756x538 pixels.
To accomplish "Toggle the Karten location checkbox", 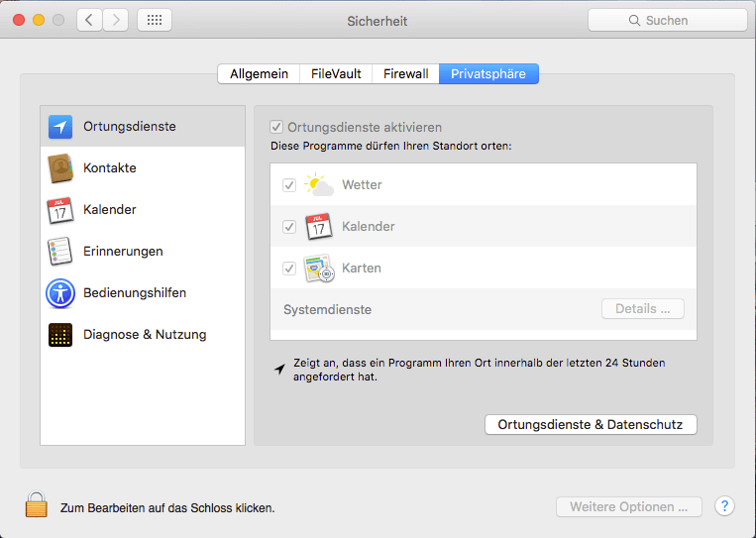I will [x=289, y=269].
